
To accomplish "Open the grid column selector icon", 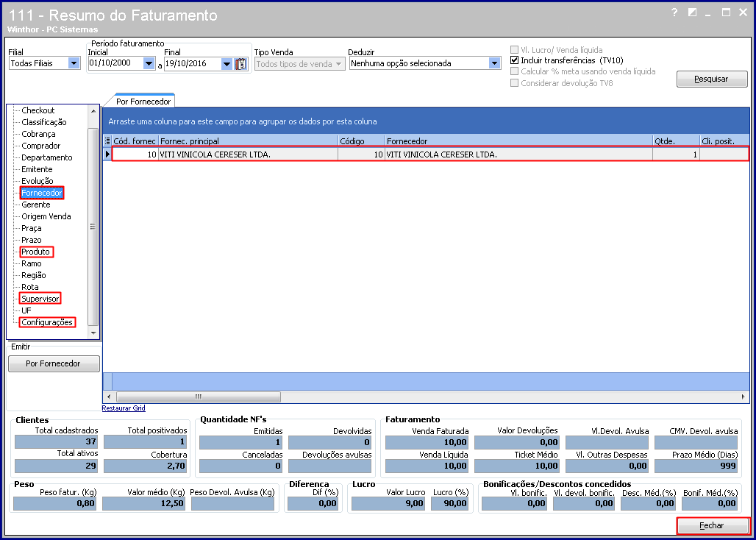I will coord(107,141).
